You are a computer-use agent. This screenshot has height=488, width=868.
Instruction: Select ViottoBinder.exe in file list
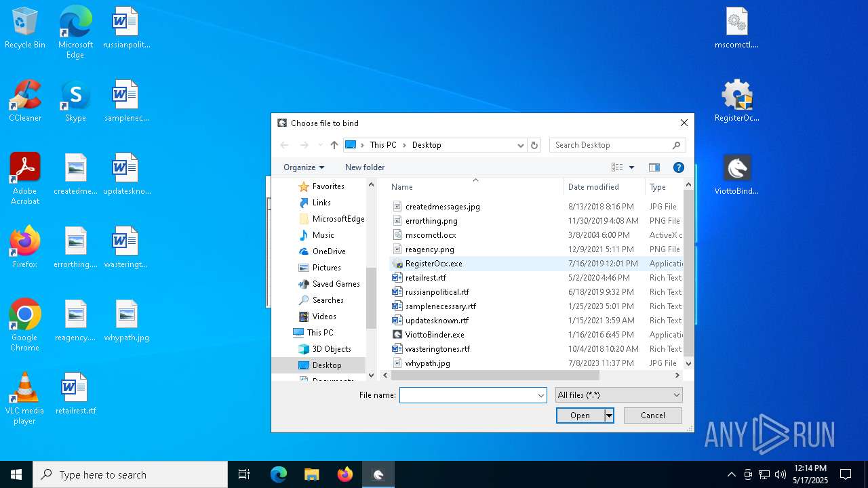(x=435, y=335)
